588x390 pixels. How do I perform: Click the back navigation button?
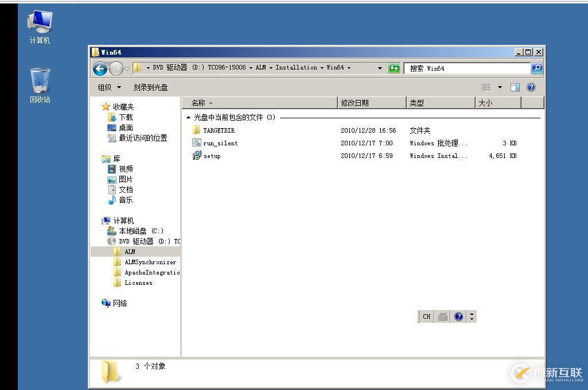[x=99, y=68]
